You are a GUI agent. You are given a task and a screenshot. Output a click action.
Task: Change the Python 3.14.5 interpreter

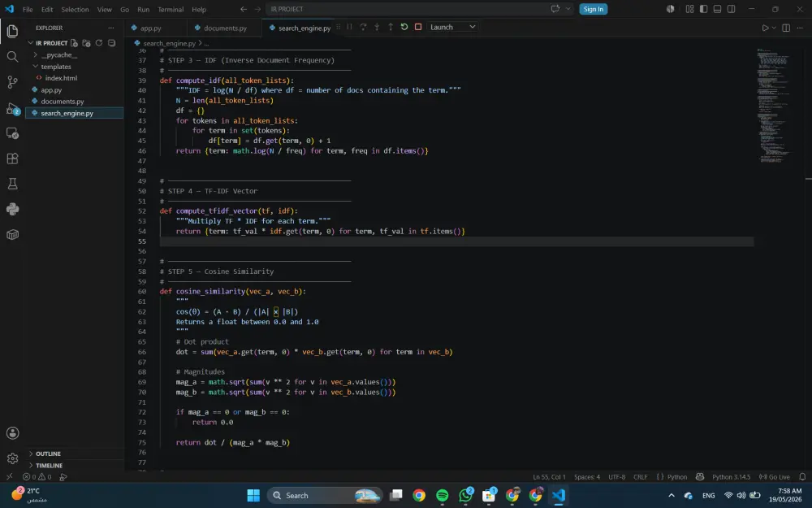[x=731, y=477]
